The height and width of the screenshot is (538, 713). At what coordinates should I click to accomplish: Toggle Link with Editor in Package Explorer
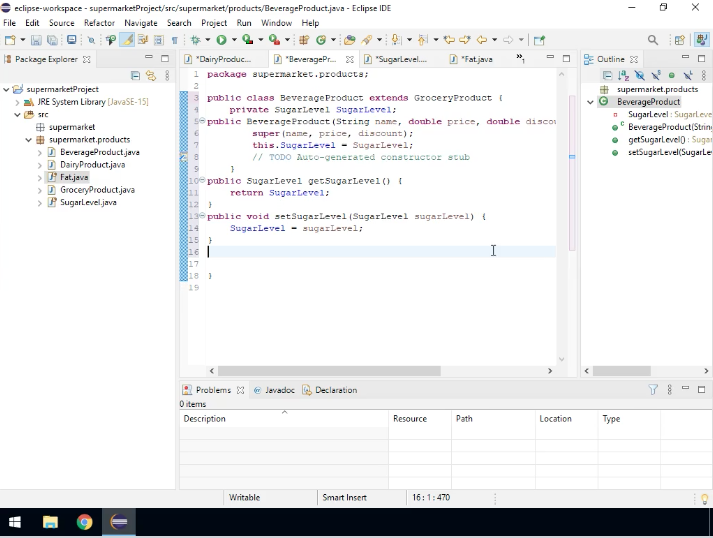(x=151, y=75)
